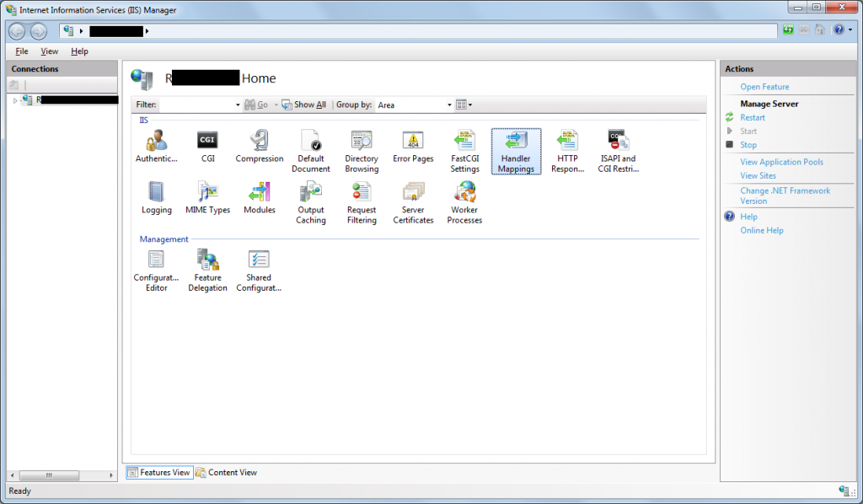The width and height of the screenshot is (863, 504).
Task: Click the Help link in Actions
Action: click(748, 217)
